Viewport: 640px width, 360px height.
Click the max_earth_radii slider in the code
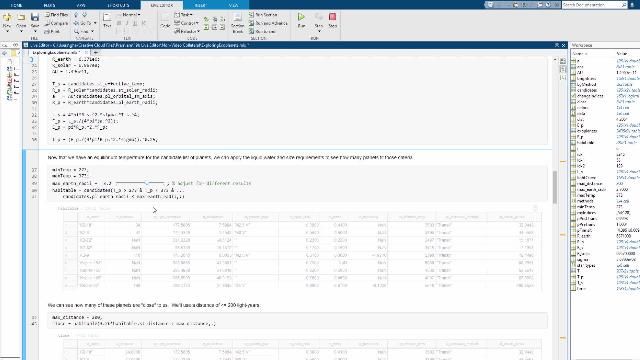point(140,183)
